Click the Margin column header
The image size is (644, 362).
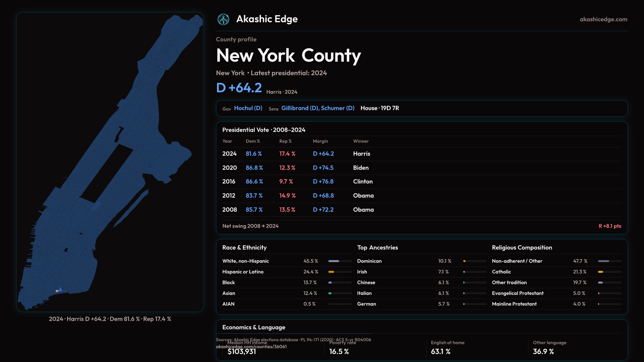(320, 141)
